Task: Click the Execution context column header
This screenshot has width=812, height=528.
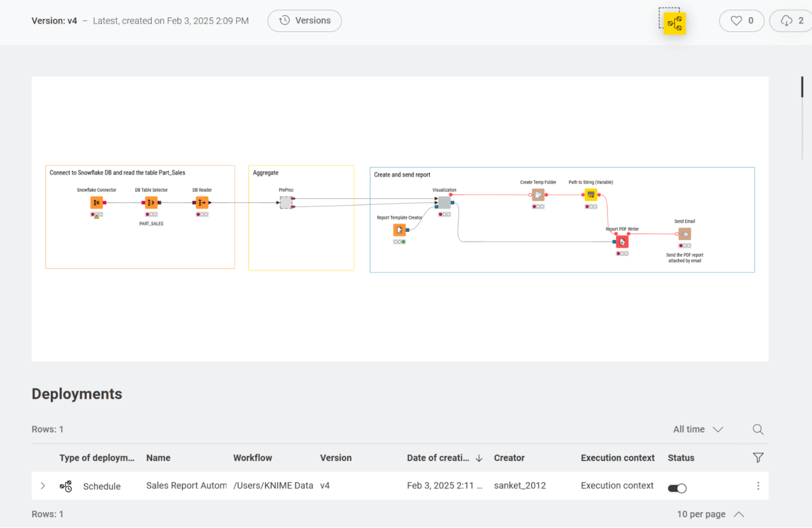Action: 617,458
